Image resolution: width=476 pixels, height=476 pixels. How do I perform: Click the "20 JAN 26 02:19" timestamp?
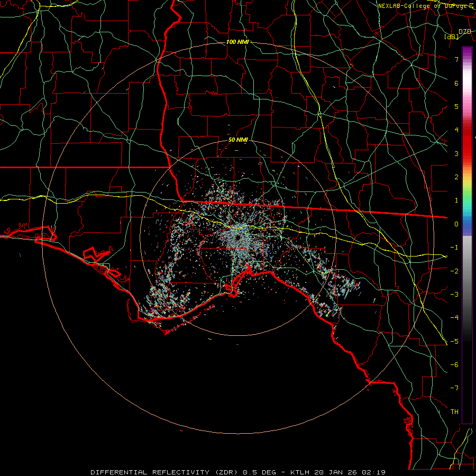(350, 472)
